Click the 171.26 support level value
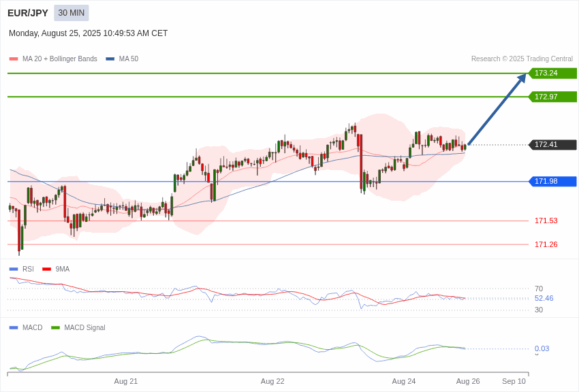 546,244
